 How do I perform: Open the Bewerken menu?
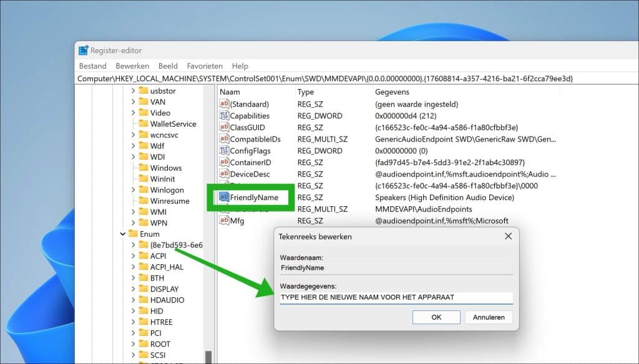tap(132, 65)
